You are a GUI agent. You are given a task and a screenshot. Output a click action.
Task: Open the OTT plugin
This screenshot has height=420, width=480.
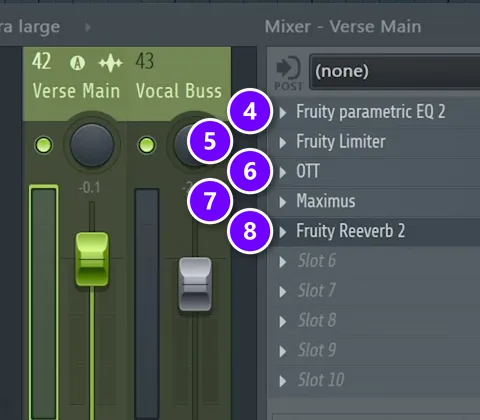pos(308,171)
